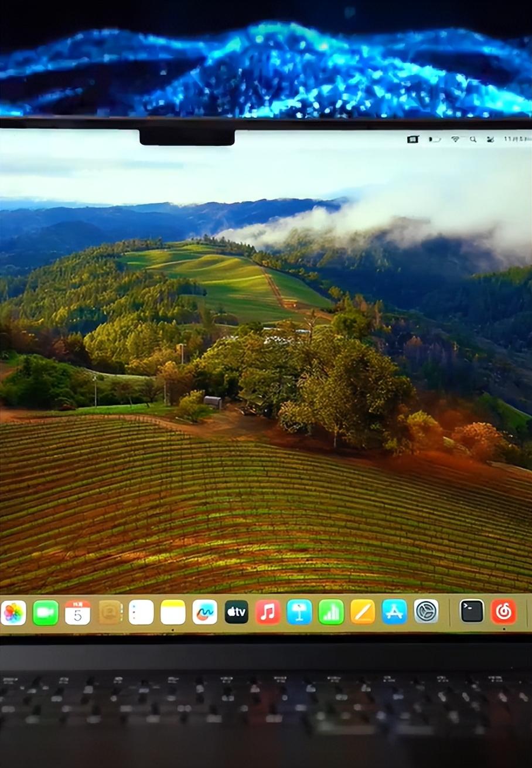Screen dimensions: 532x768
Task: Open the Photos app in the Dock
Action: (x=13, y=613)
